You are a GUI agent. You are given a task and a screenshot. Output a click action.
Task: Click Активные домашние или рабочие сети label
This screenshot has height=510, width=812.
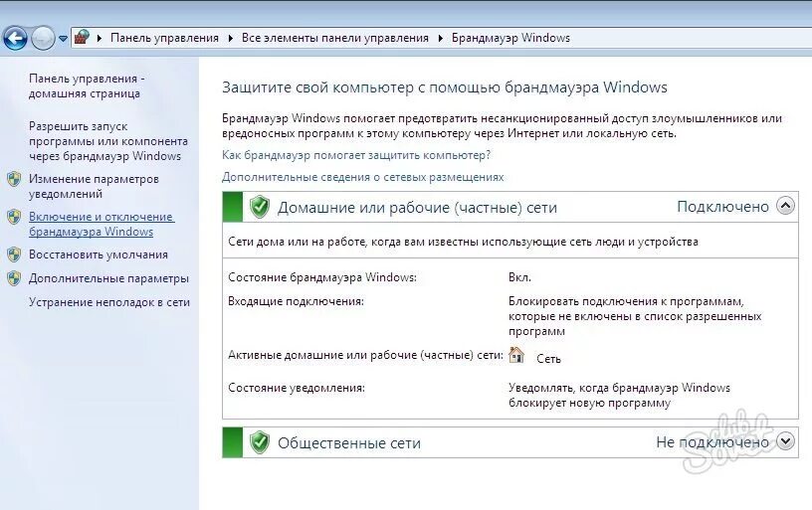365,355
